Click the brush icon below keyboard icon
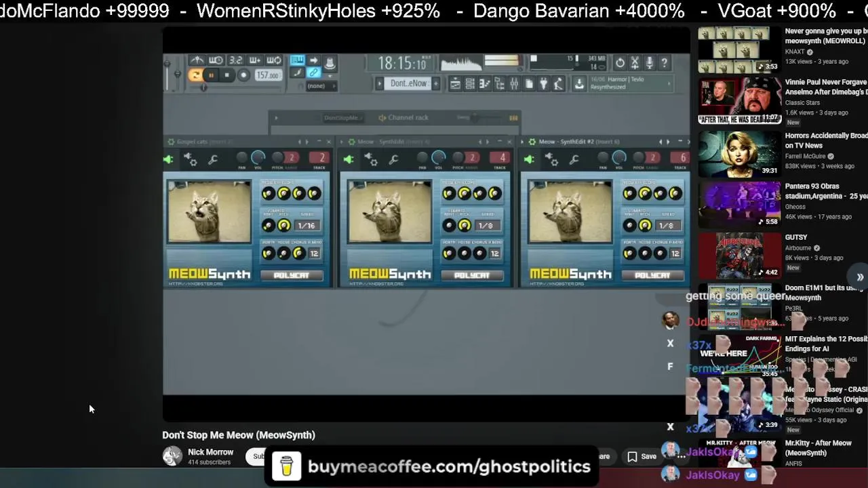Viewport: 868px width, 488px height. coord(297,73)
